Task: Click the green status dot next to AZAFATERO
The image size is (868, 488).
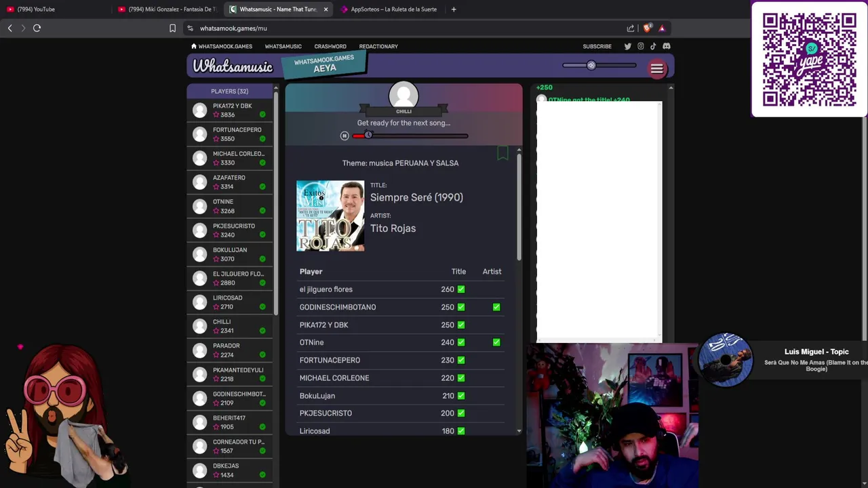Action: click(262, 186)
